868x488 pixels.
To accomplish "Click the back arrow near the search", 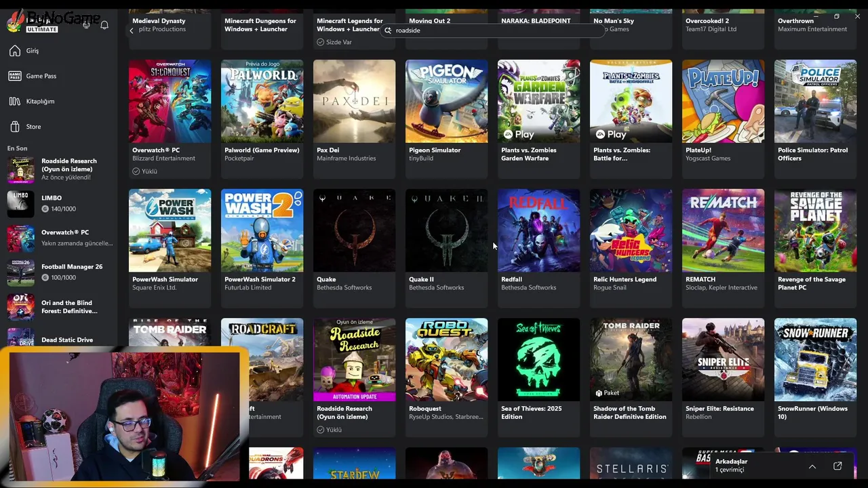I will point(132,30).
